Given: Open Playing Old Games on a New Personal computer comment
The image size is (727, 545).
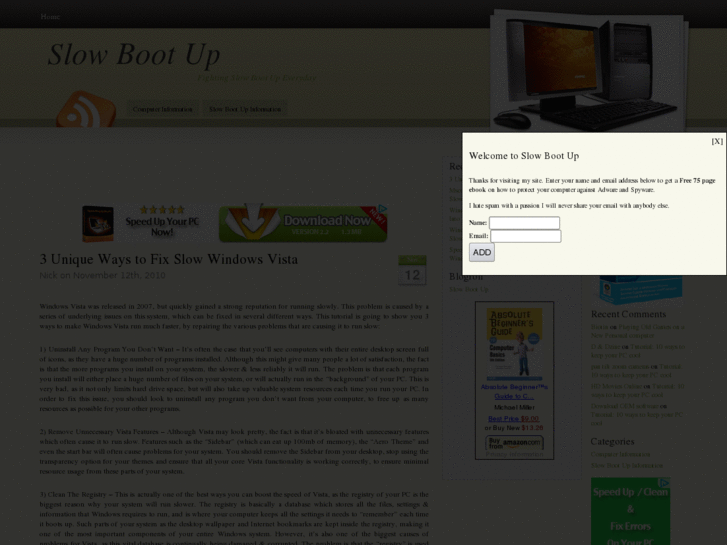Looking at the screenshot, I should click(638, 331).
